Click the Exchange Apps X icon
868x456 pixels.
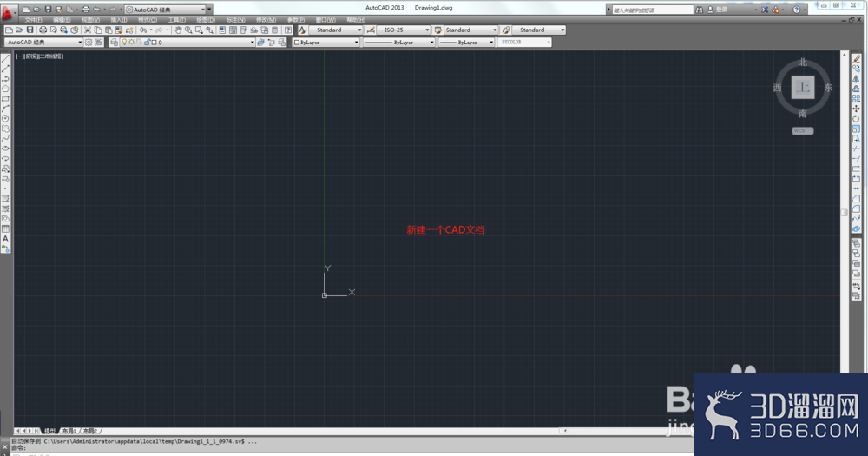(x=765, y=10)
